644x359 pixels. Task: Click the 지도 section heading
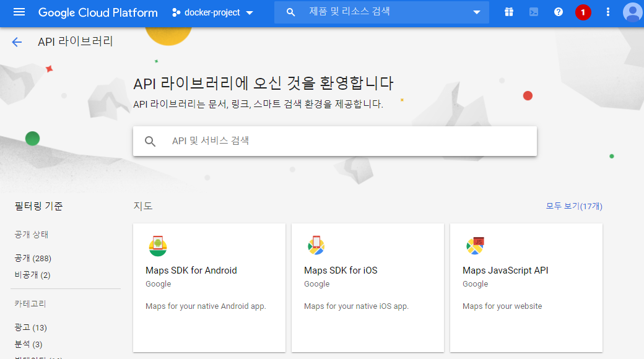pyautogui.click(x=143, y=206)
